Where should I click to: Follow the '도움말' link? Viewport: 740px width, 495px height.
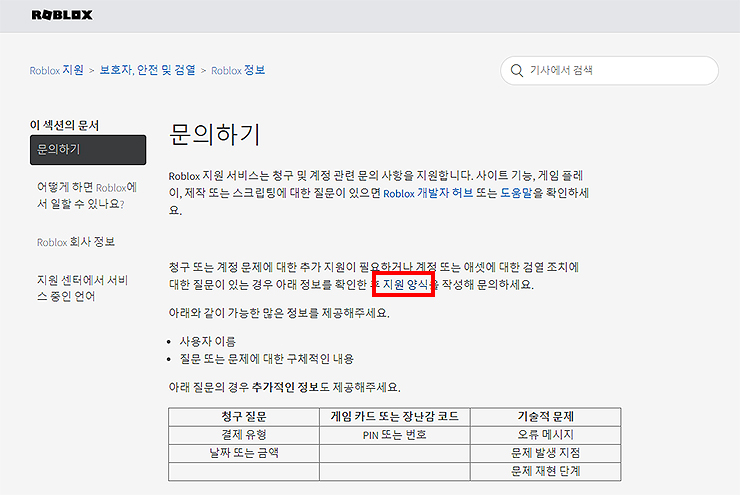tap(516, 193)
